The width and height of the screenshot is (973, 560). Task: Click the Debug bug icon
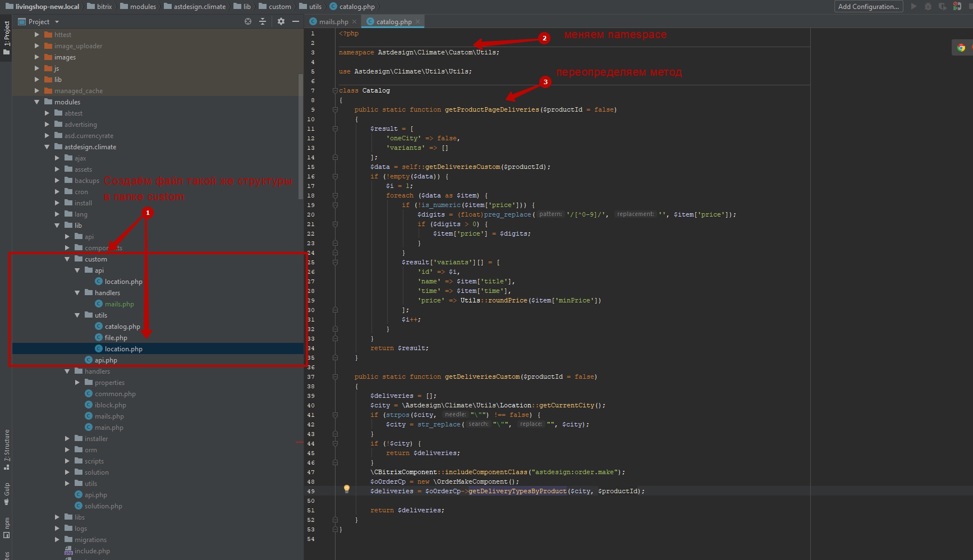click(928, 6)
